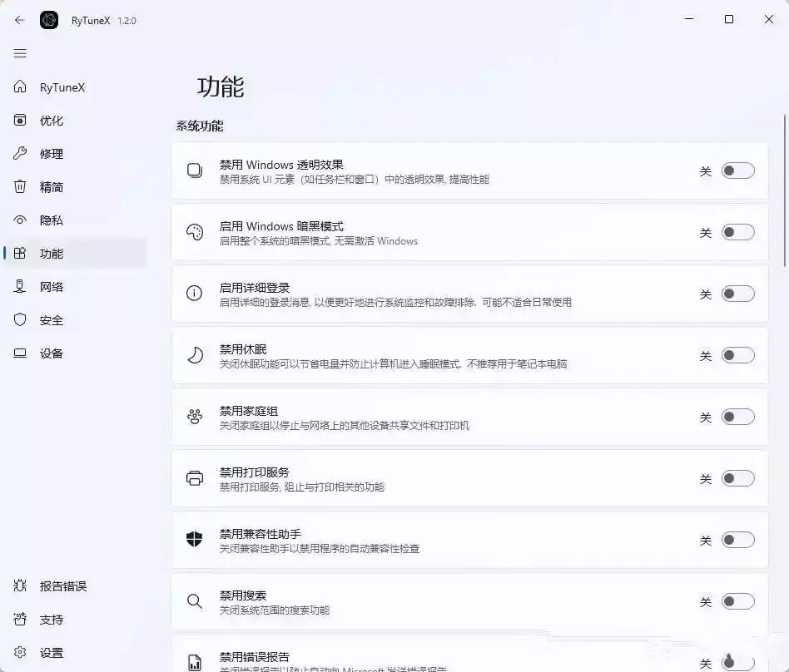Viewport: 789px width, 672px height.
Task: Expand the hamburger navigation menu
Action: (20, 53)
